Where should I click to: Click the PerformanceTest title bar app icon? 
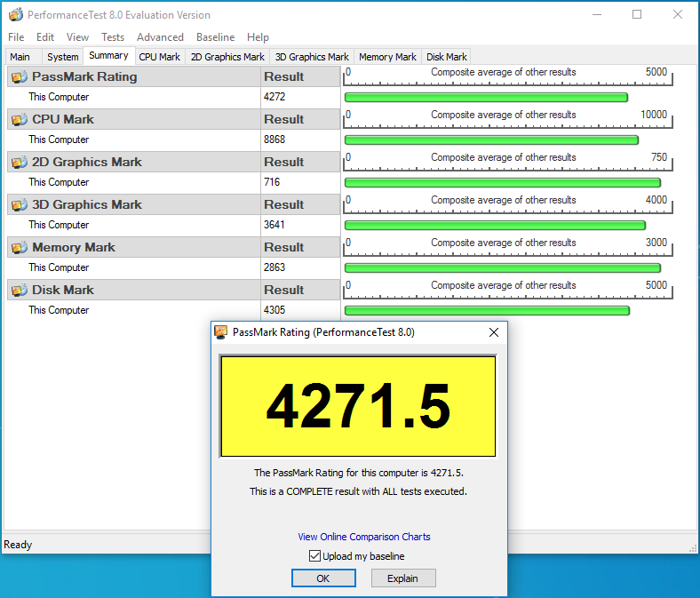[16, 15]
